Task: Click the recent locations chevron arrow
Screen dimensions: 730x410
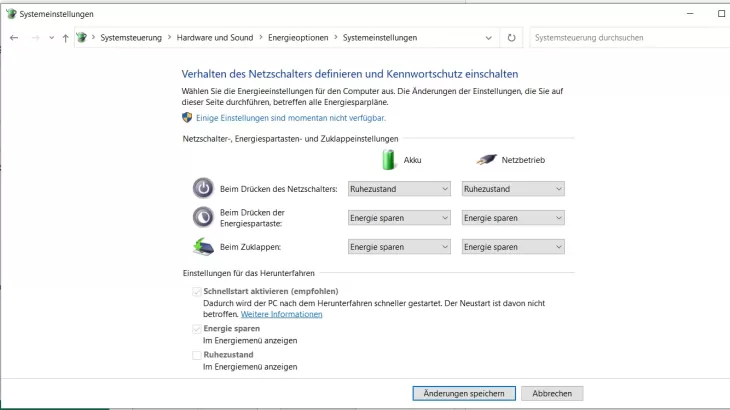Action: coord(51,38)
